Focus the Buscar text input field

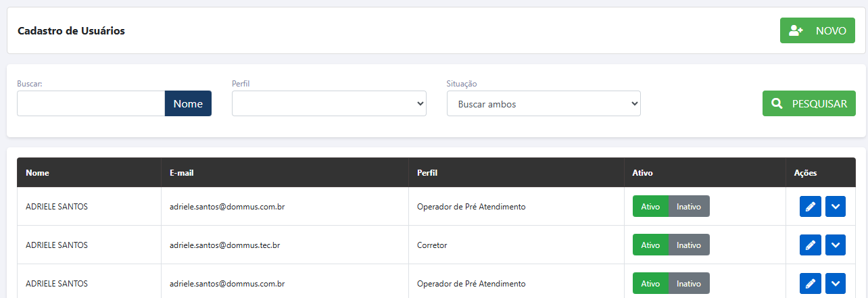(x=91, y=103)
